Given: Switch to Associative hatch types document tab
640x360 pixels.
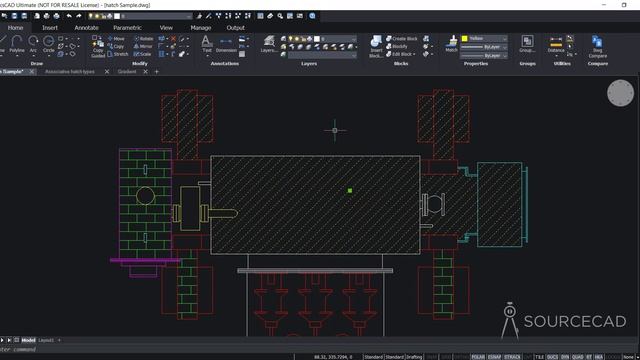Looking at the screenshot, I should (x=70, y=71).
